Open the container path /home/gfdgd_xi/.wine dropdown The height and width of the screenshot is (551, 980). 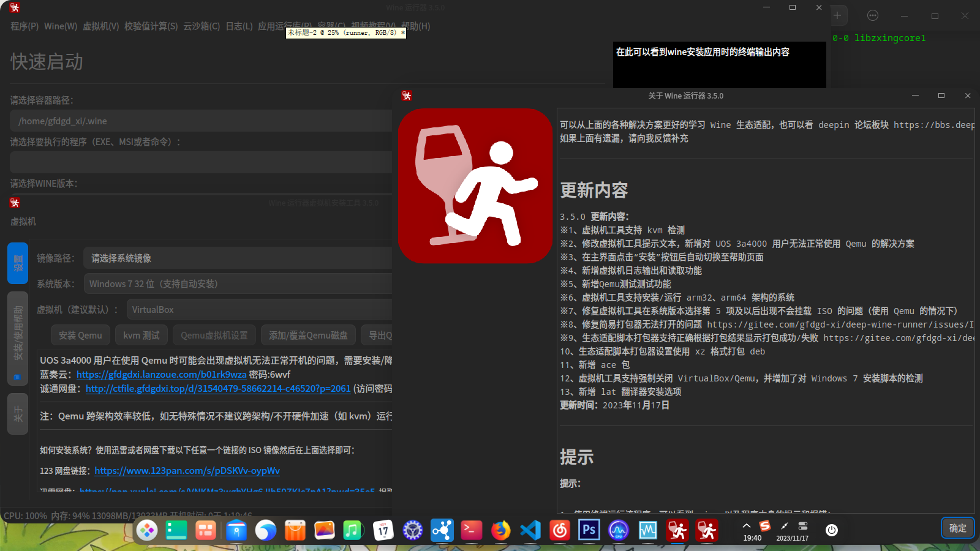coord(201,121)
